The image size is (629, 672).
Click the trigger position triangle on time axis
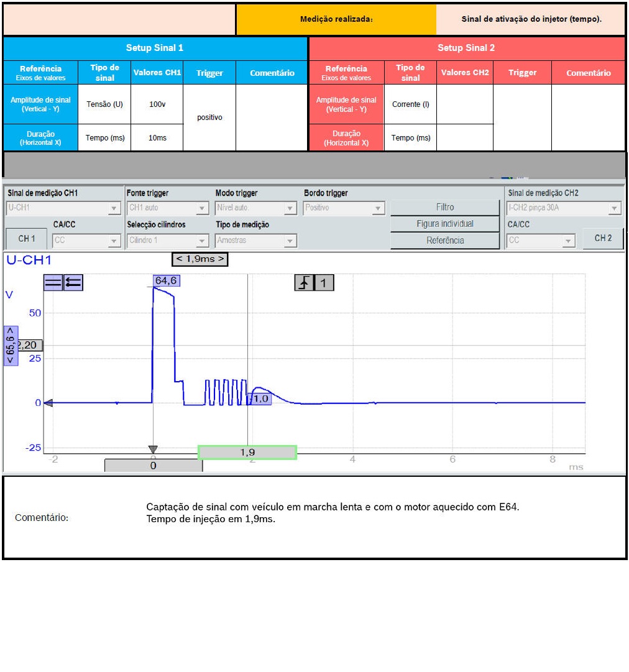[x=153, y=449]
